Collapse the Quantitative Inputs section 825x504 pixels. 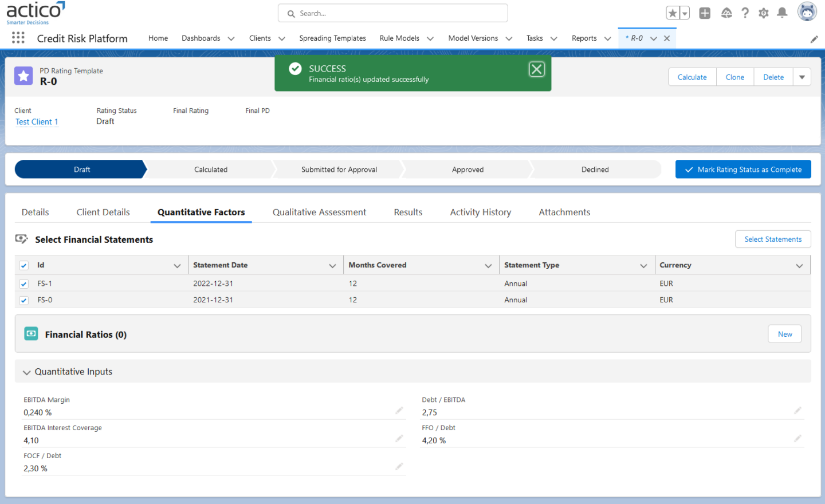pos(26,372)
